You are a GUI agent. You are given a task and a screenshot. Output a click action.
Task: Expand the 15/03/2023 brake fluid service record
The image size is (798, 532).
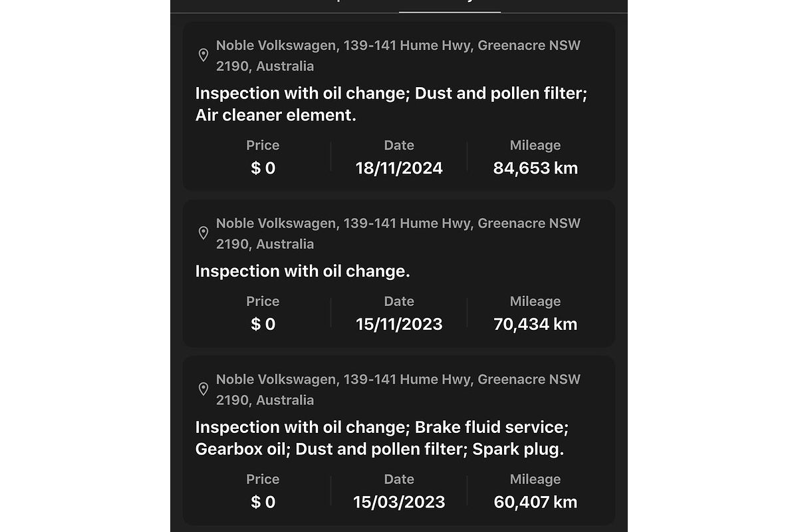pyautogui.click(x=399, y=439)
